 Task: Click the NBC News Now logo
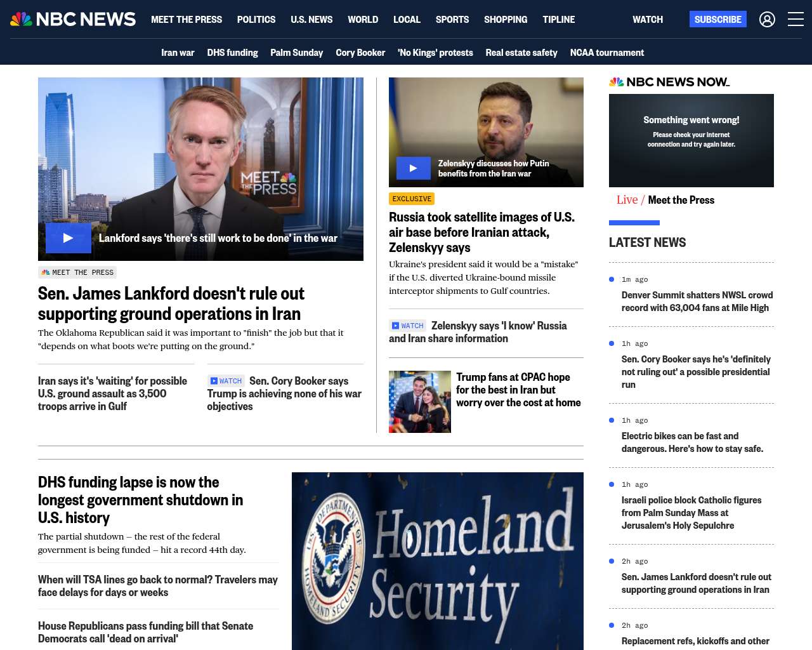click(669, 82)
